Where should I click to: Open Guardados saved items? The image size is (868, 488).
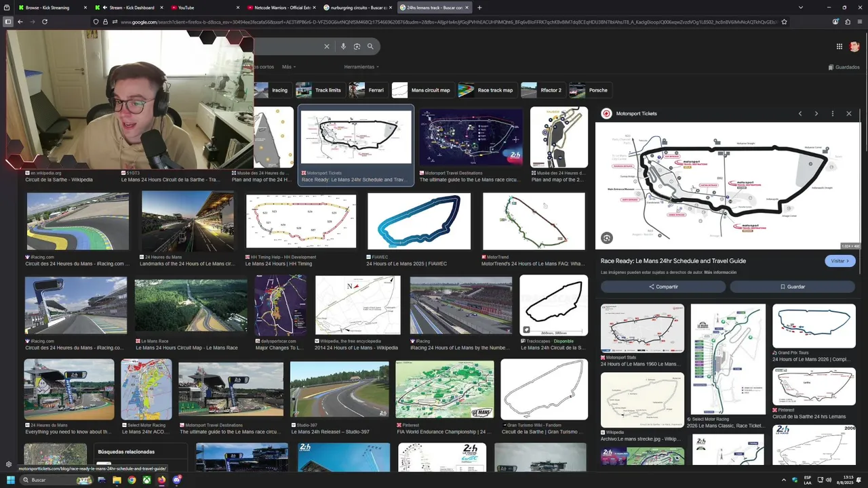(844, 67)
